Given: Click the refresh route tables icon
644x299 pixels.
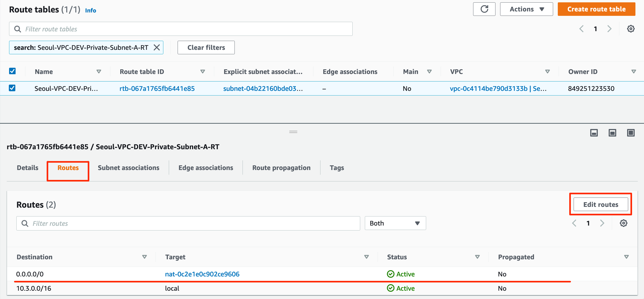Looking at the screenshot, I should click(484, 9).
